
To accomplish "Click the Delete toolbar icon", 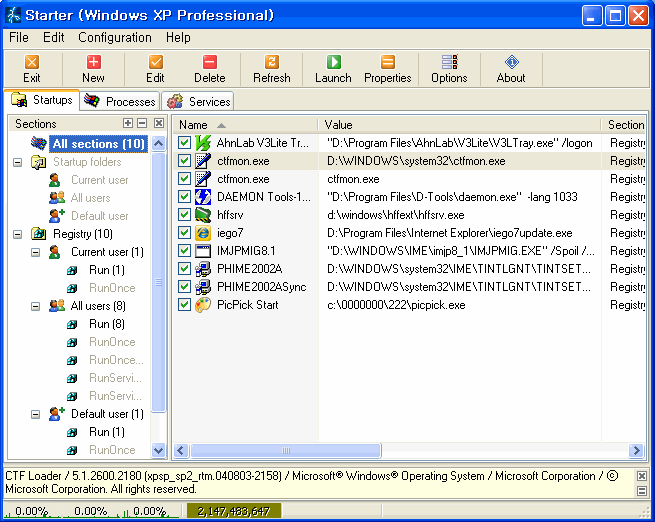I will (210, 62).
